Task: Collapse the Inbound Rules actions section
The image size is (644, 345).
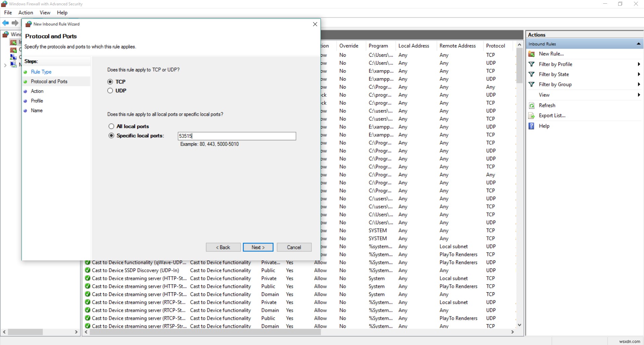Action: (638, 44)
